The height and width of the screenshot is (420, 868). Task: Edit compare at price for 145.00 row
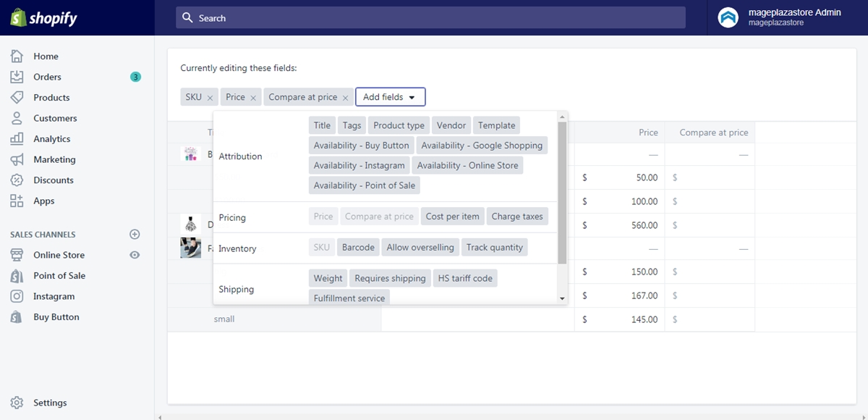(710, 319)
